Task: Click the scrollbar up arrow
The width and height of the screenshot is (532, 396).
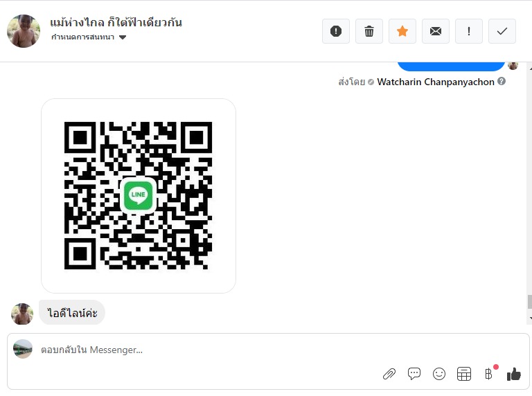Action: click(530, 69)
